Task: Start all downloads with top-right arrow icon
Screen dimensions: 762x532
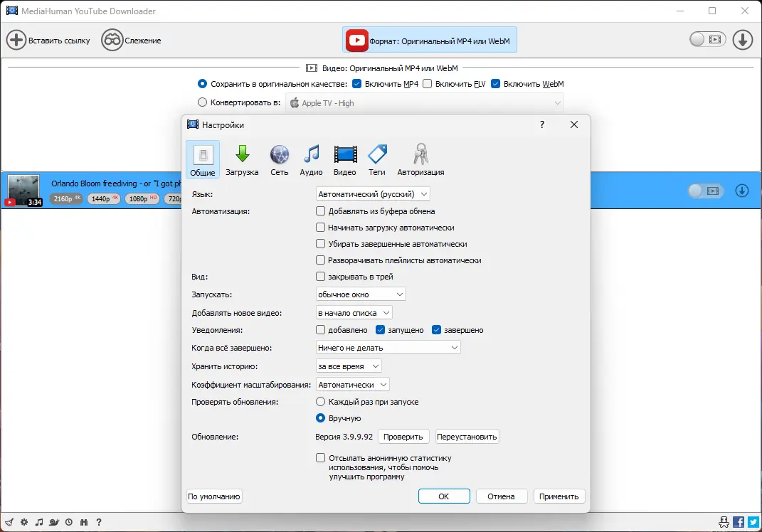Action: pyautogui.click(x=743, y=40)
